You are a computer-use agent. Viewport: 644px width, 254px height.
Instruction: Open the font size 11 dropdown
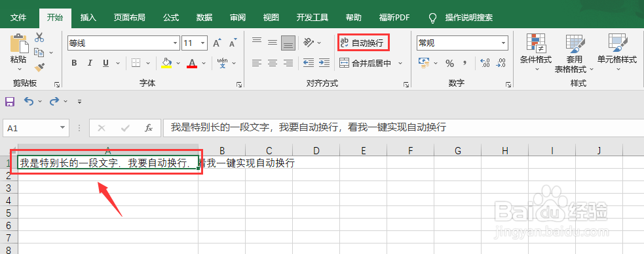(203, 43)
